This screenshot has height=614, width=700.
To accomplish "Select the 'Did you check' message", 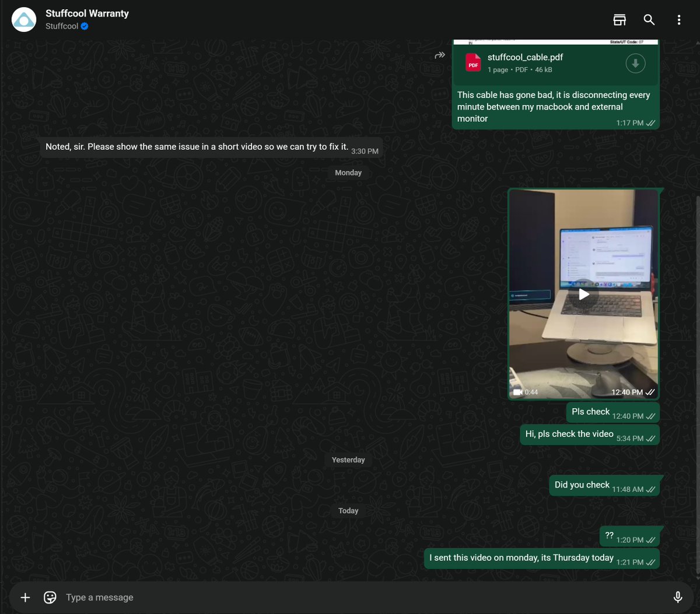I will [x=604, y=485].
